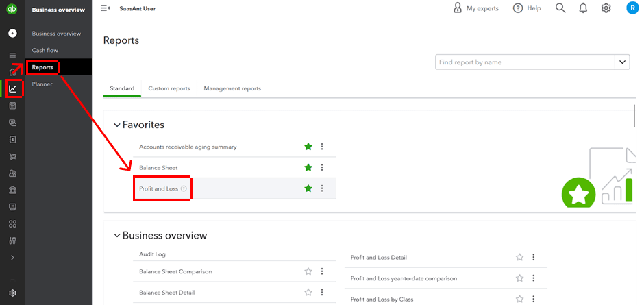Open the Profit and Loss Detail report
The height and width of the screenshot is (305, 644).
[x=379, y=258]
